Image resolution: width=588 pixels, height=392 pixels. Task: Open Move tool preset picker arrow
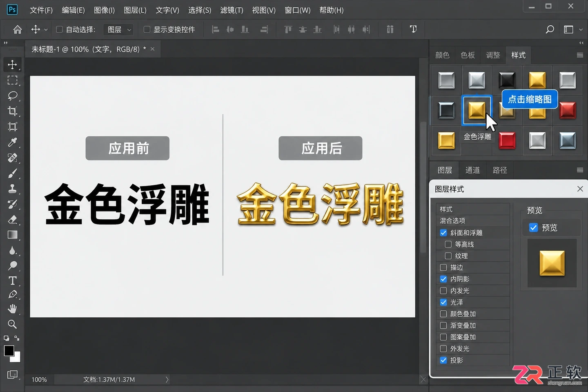[46, 30]
